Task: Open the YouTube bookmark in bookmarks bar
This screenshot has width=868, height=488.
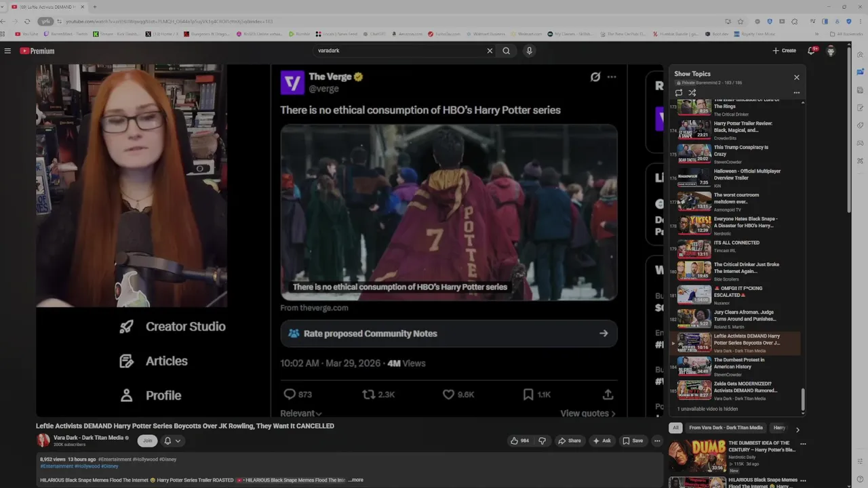Action: 27,33
